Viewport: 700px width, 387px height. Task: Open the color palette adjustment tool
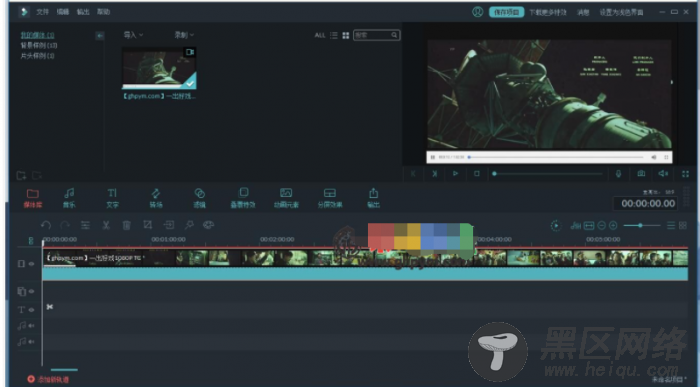208,225
